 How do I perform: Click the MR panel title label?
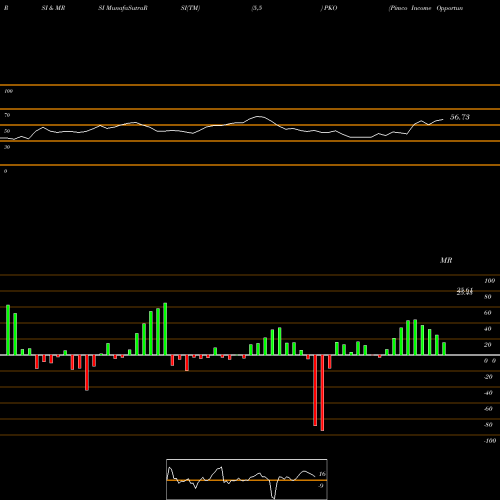point(446,260)
